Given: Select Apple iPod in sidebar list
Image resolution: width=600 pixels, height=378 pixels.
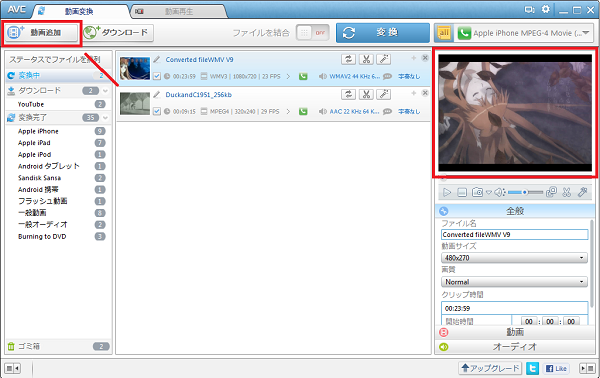Looking at the screenshot, I should 34,155.
